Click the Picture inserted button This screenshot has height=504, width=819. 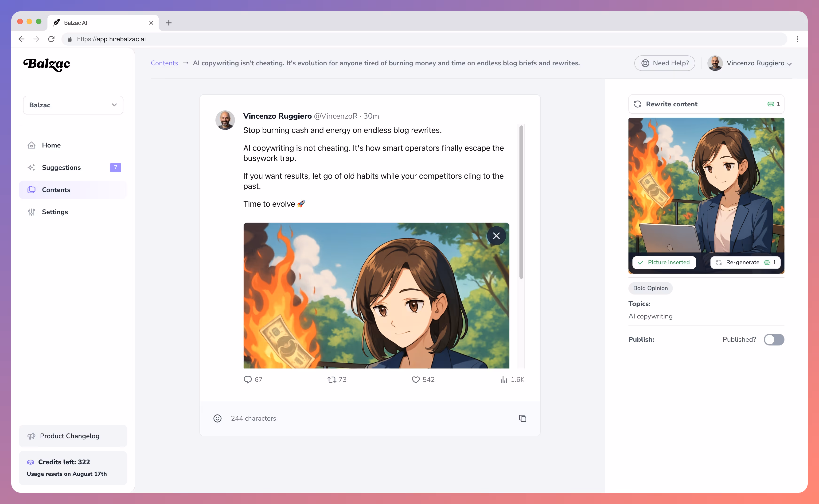(664, 262)
